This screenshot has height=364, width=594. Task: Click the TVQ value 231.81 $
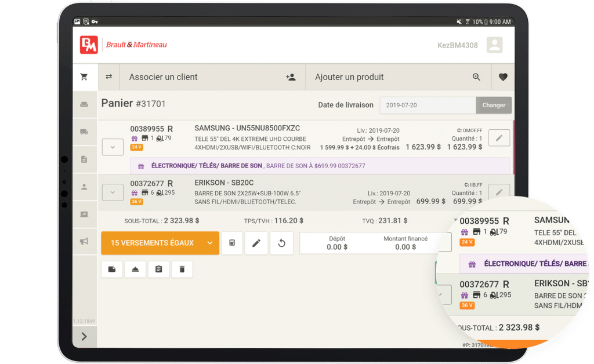393,221
